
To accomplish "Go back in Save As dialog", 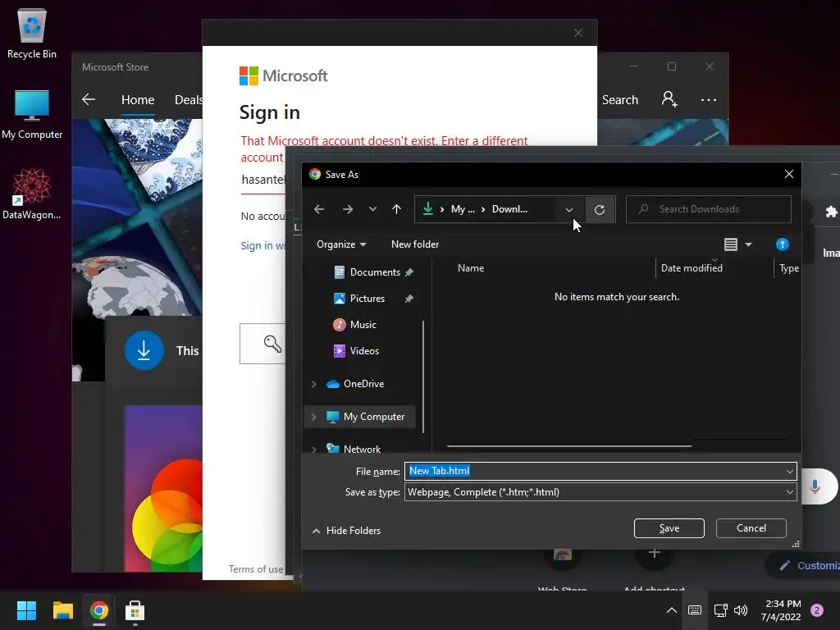I will [319, 209].
